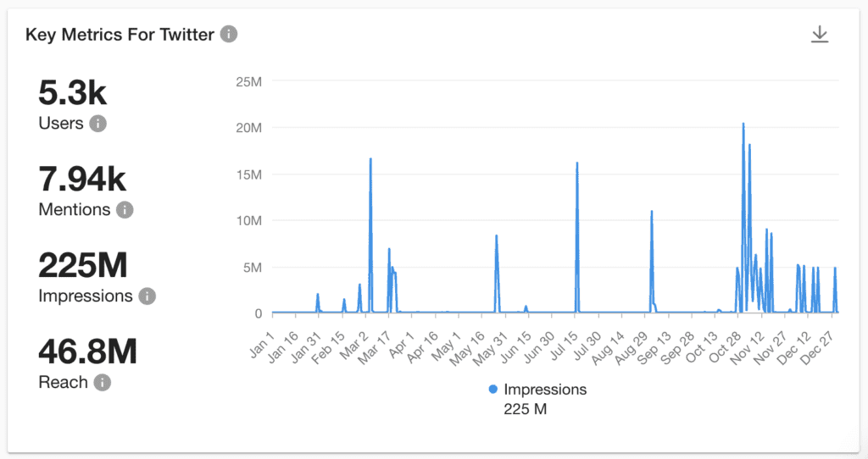Viewport: 868px width, 459px height.
Task: Click the highest peak above 20M in November
Action: (x=743, y=124)
